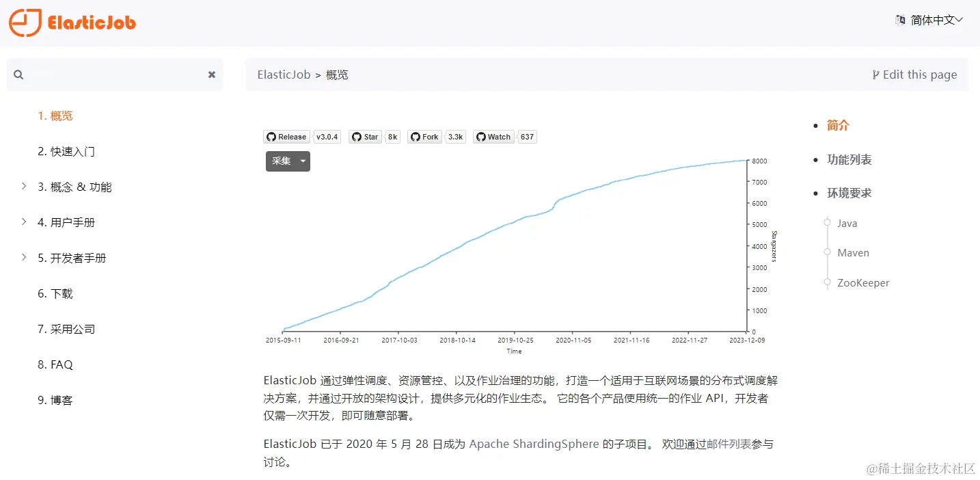Open 5. 开发者手册 page
This screenshot has height=480, width=980.
[72, 258]
